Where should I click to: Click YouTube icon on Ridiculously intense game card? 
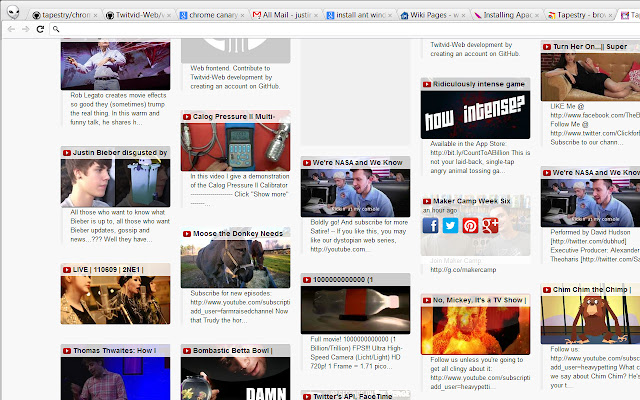coord(427,84)
